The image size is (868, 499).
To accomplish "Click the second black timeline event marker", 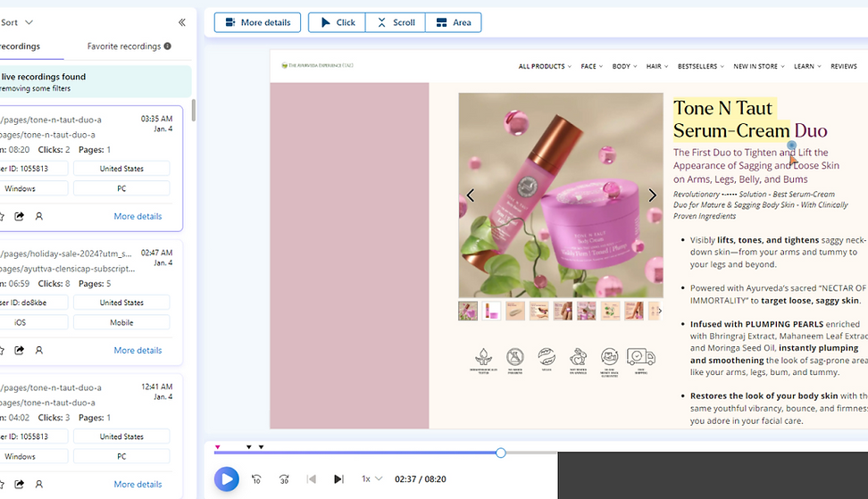I will pos(262,447).
